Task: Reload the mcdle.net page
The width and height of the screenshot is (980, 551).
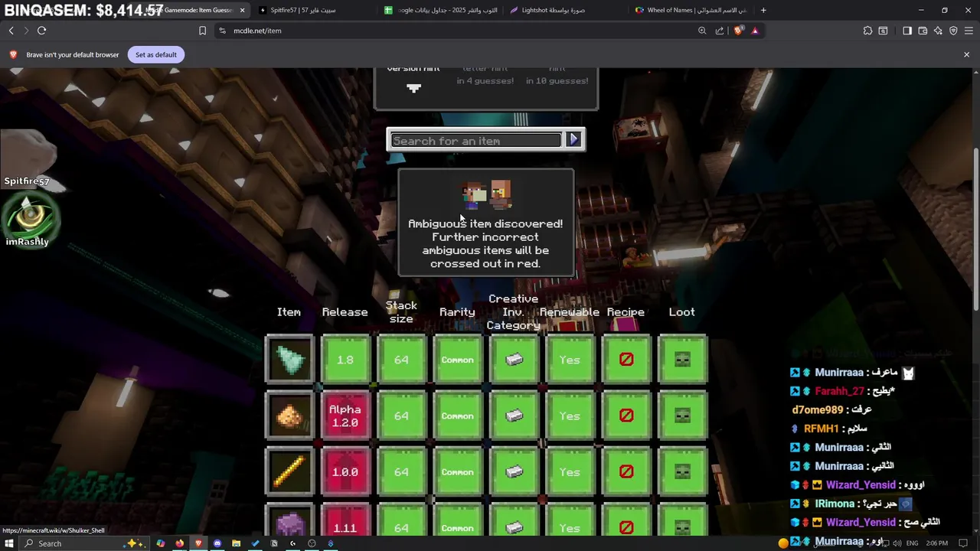Action: click(41, 31)
